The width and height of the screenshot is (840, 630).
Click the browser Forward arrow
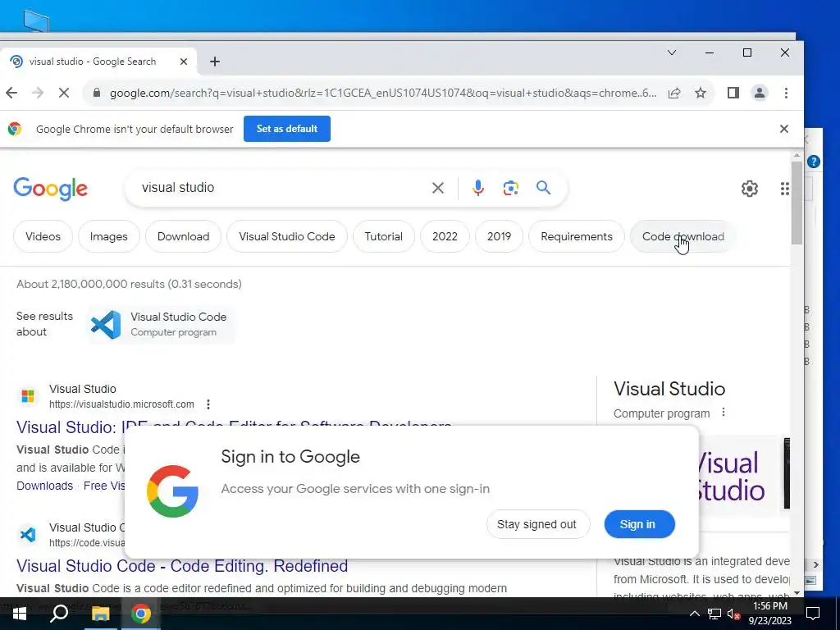38,93
